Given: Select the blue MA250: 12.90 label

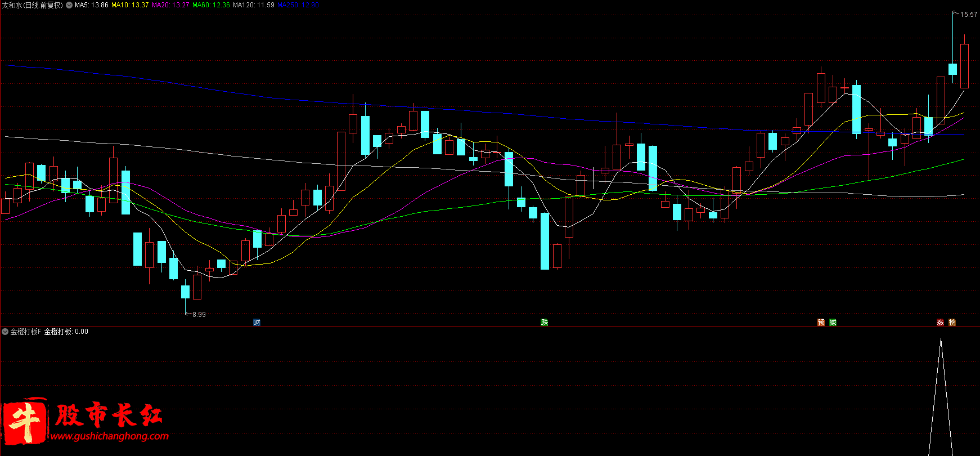Looking at the screenshot, I should [x=298, y=5].
